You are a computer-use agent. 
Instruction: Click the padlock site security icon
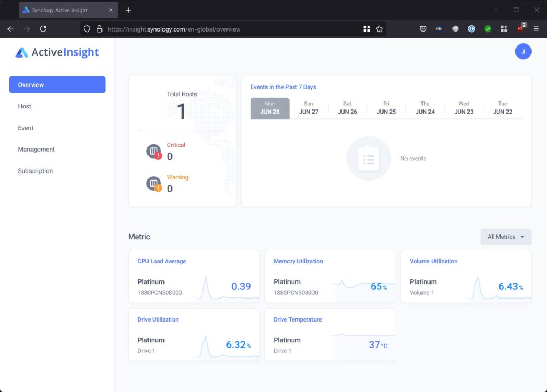99,29
